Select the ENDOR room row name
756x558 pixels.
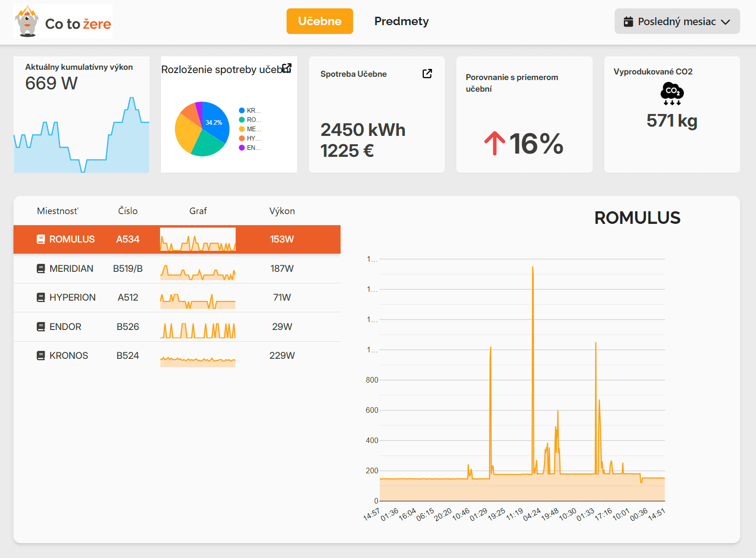pyautogui.click(x=65, y=327)
